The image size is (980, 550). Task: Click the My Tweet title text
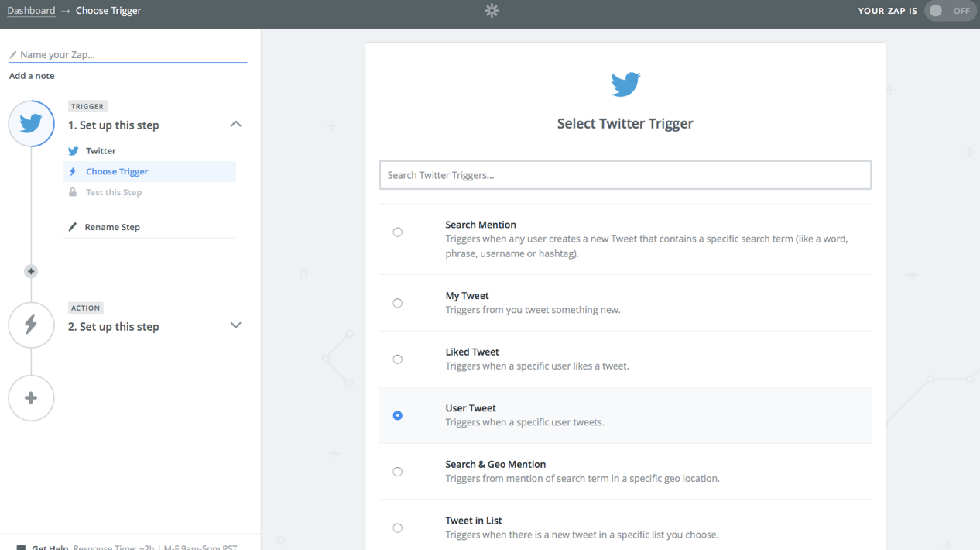click(467, 296)
